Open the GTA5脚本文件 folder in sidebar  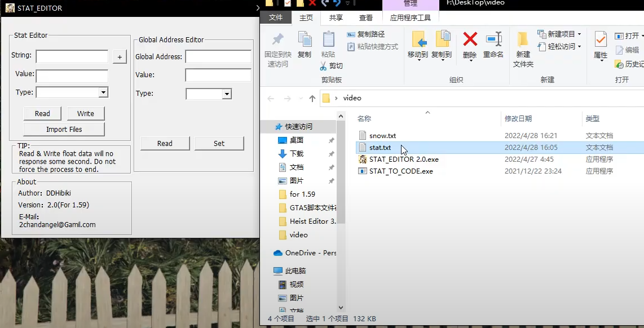pos(313,208)
